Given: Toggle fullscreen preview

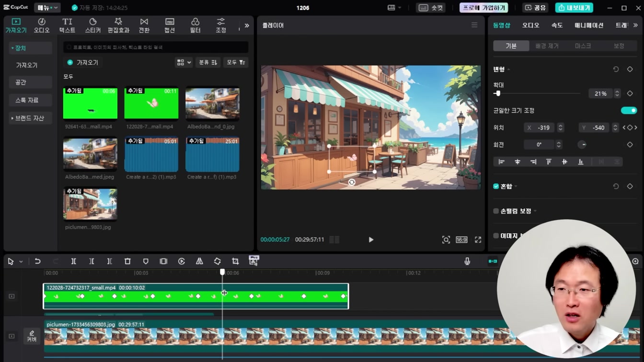Looking at the screenshot, I should [x=478, y=240].
